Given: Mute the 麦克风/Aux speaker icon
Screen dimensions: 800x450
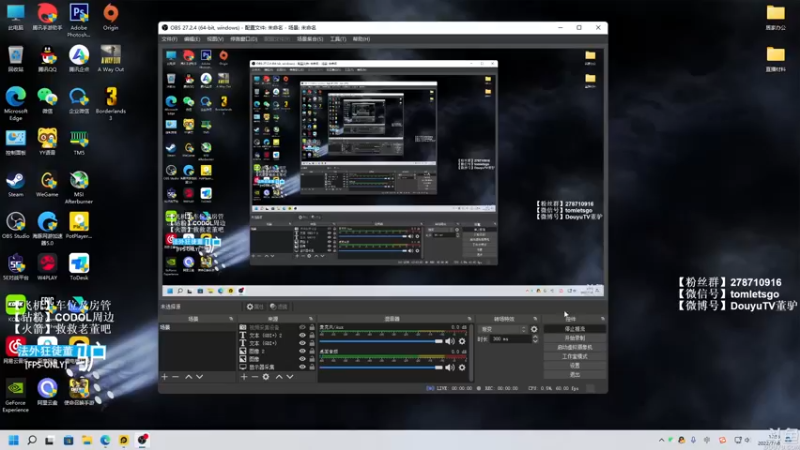Looking at the screenshot, I should [x=449, y=341].
